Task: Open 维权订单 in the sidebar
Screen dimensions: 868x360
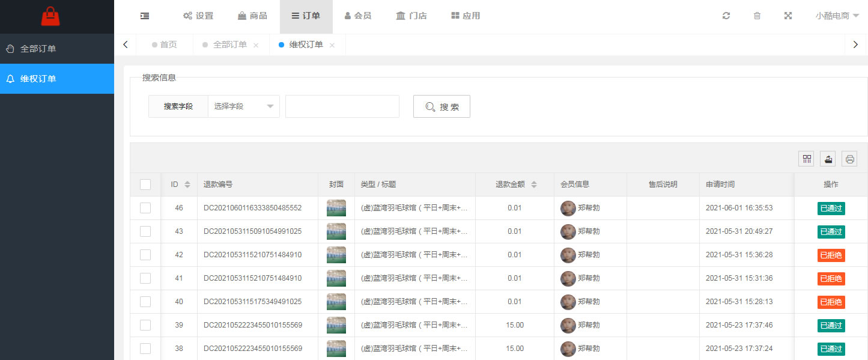Action: point(57,79)
